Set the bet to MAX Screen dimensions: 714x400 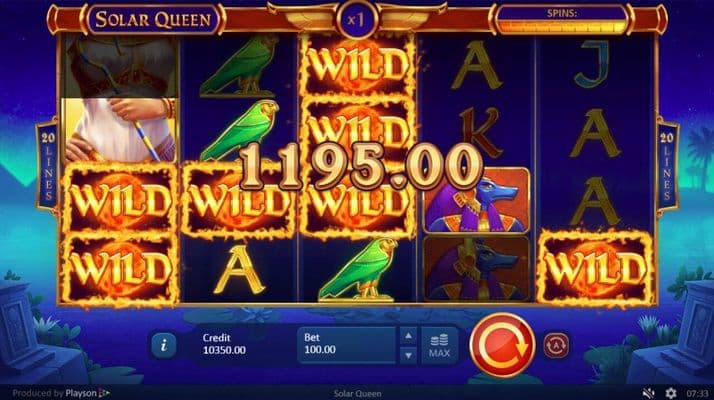(x=439, y=345)
